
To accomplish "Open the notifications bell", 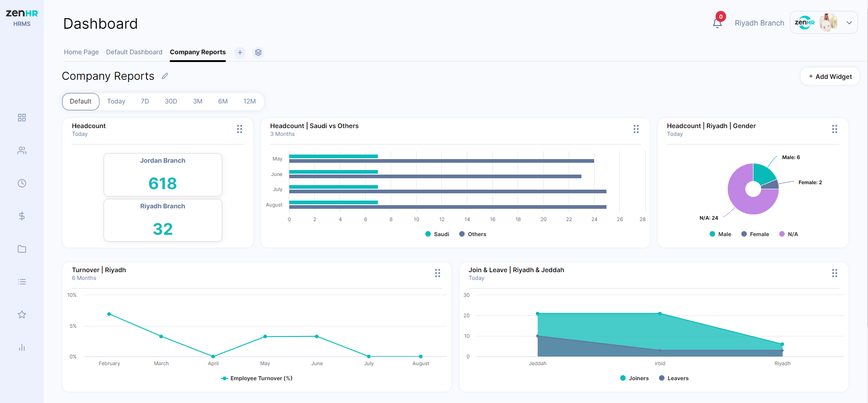I will click(x=717, y=23).
